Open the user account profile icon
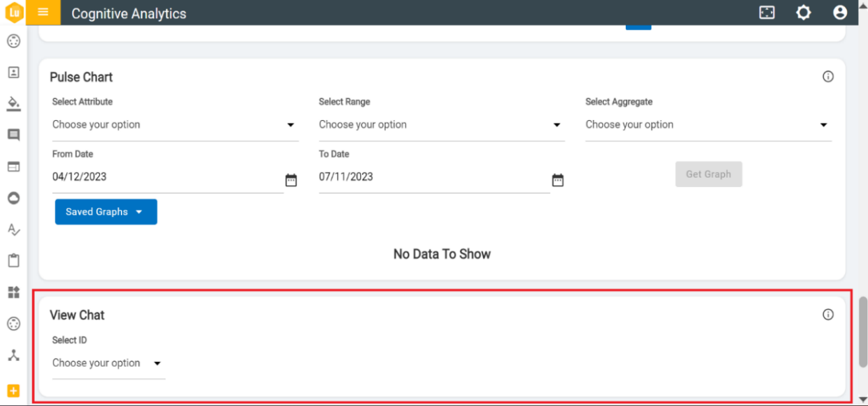The width and height of the screenshot is (868, 406). coord(840,13)
